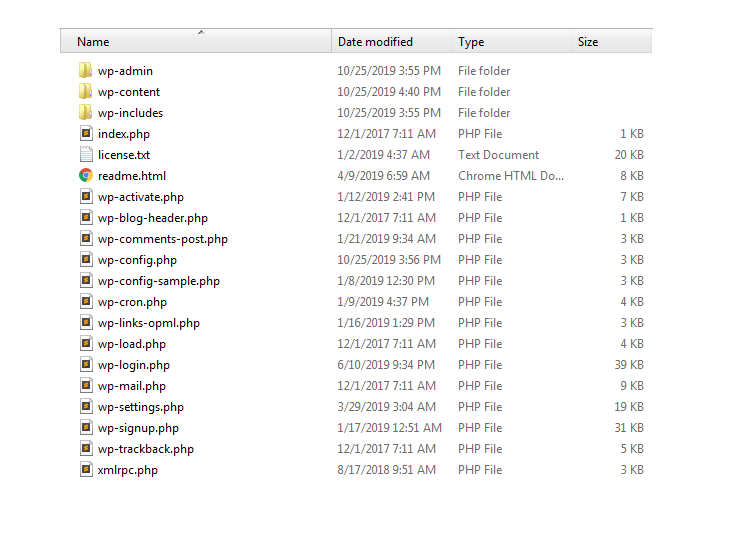This screenshot has width=750, height=556.
Task: Select the wp-admin folder name
Action: (125, 71)
